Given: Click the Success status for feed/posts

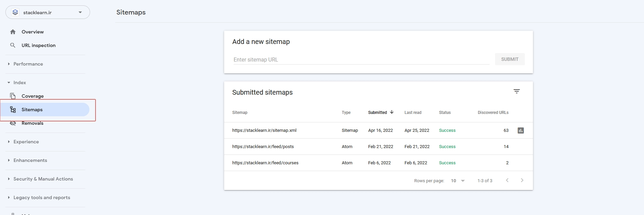Looking at the screenshot, I should point(447,147).
